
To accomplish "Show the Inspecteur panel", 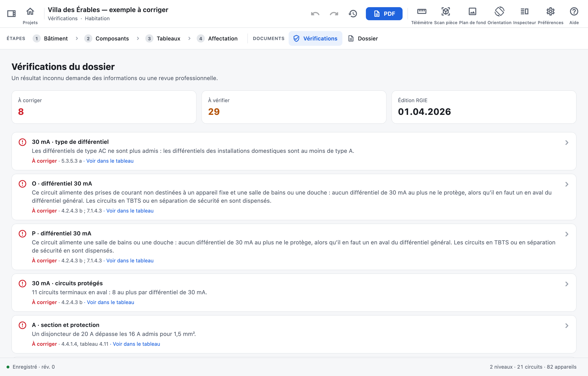I will click(524, 11).
